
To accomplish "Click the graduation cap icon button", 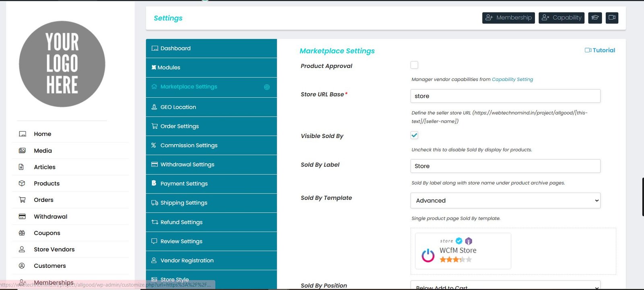I will pyautogui.click(x=595, y=18).
